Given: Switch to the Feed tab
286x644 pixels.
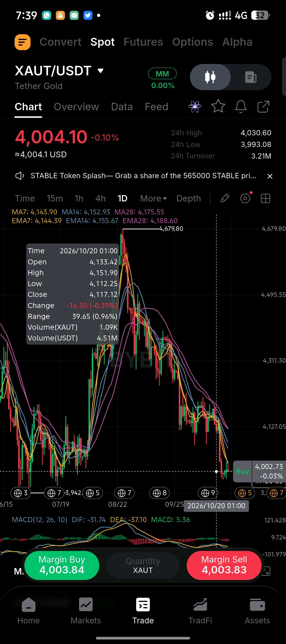Looking at the screenshot, I should pos(157,107).
